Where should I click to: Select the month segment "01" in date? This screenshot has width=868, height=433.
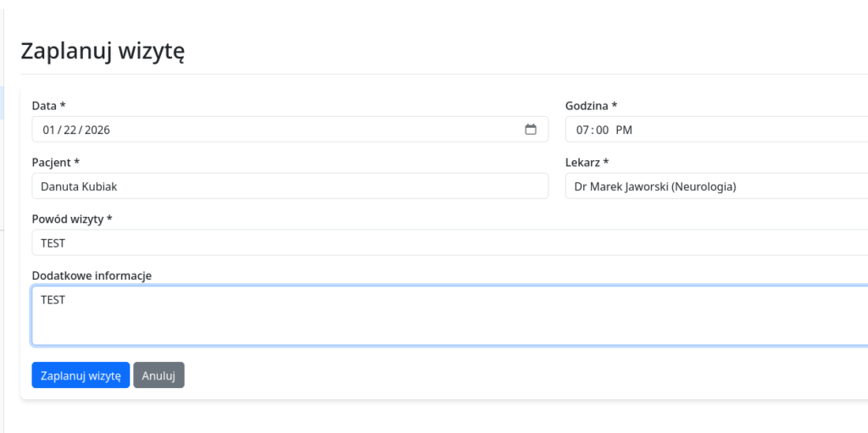tap(48, 130)
